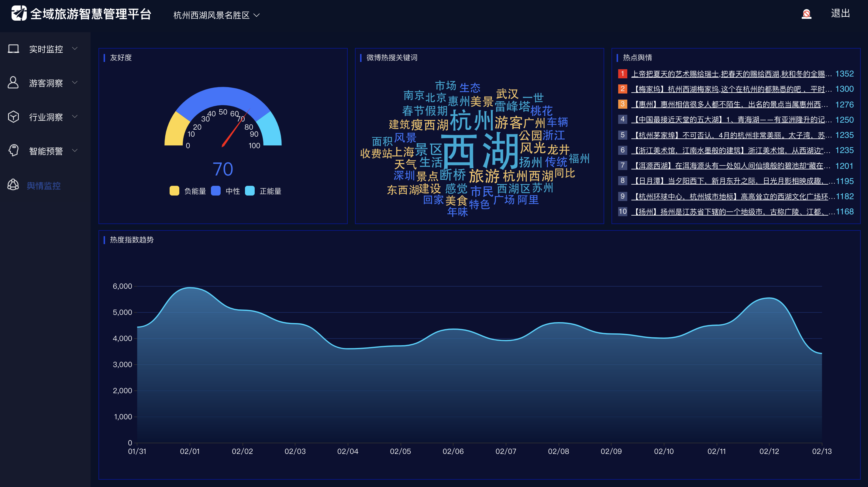Image resolution: width=868 pixels, height=487 pixels.
Task: Click the 旅游 keyword in the word cloud
Action: [484, 176]
